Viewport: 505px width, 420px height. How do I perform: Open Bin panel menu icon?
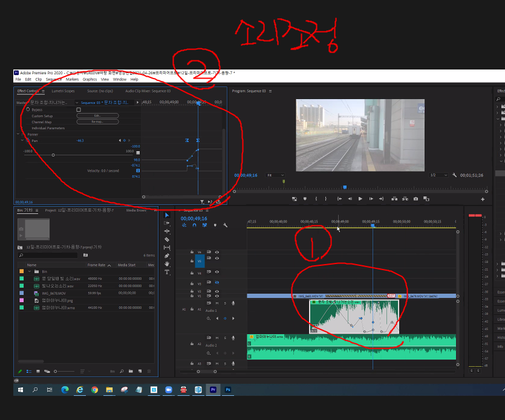37,210
